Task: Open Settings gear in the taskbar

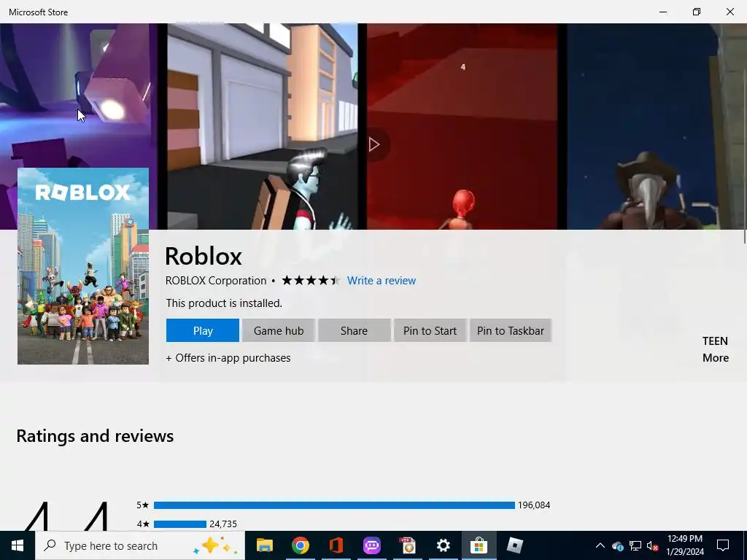Action: tap(443, 545)
